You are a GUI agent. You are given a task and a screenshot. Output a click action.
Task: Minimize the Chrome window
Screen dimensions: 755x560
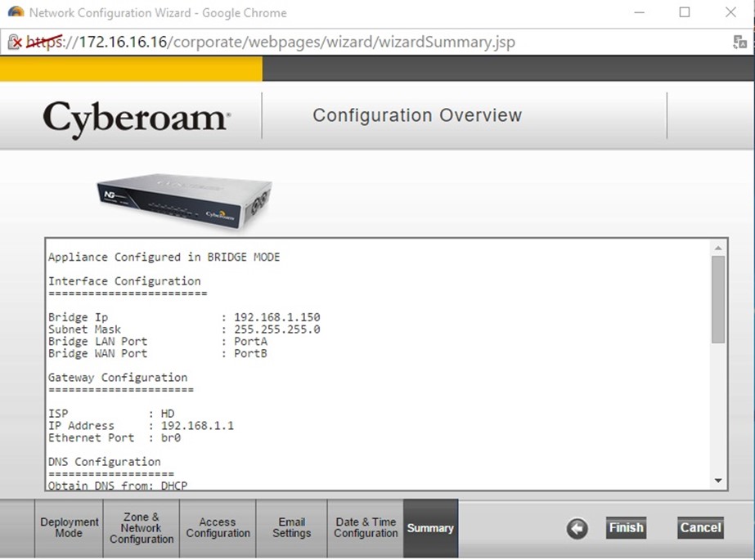(640, 12)
